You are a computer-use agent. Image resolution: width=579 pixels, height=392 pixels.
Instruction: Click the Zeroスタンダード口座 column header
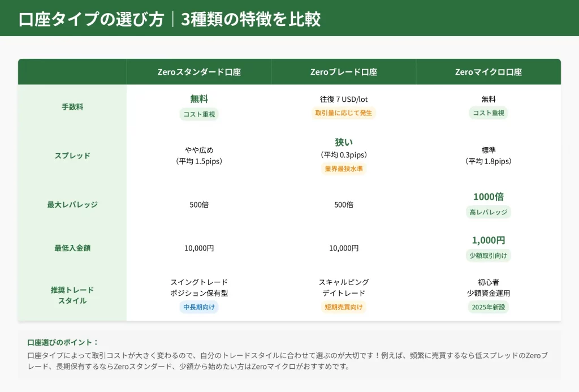click(x=199, y=72)
